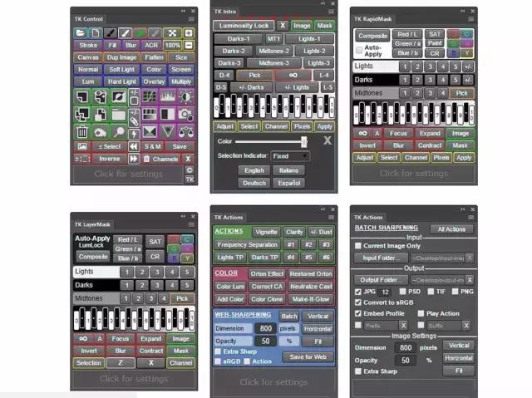Click the Dimension 800 field in Web-Sharpening
This screenshot has height=398, width=532.
pos(266,328)
